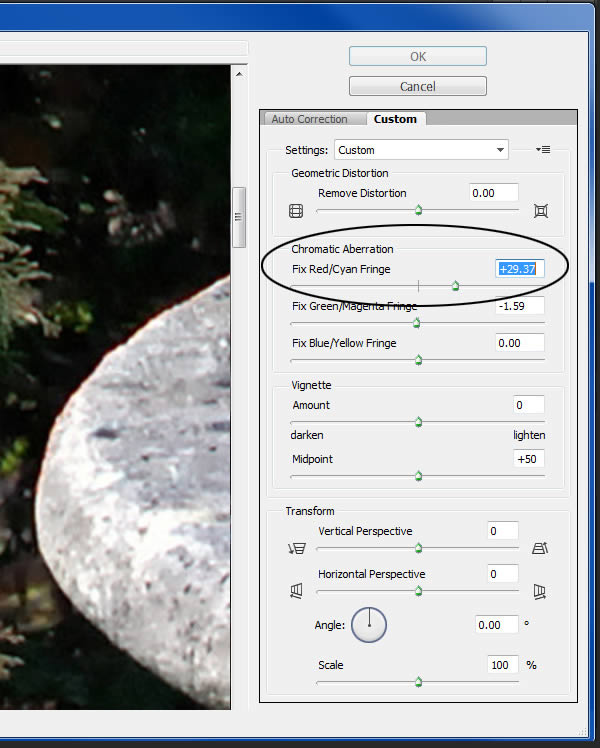
Task: Click the Horizontal Perspective slider handle
Action: click(x=418, y=592)
